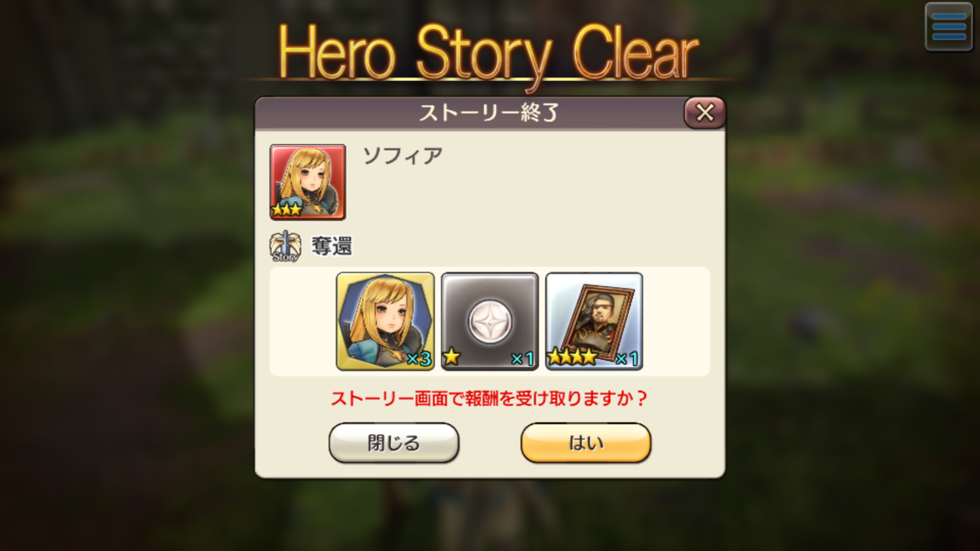Open the hamburger menu in top corner
Screen dimensions: 980x551
click(949, 27)
